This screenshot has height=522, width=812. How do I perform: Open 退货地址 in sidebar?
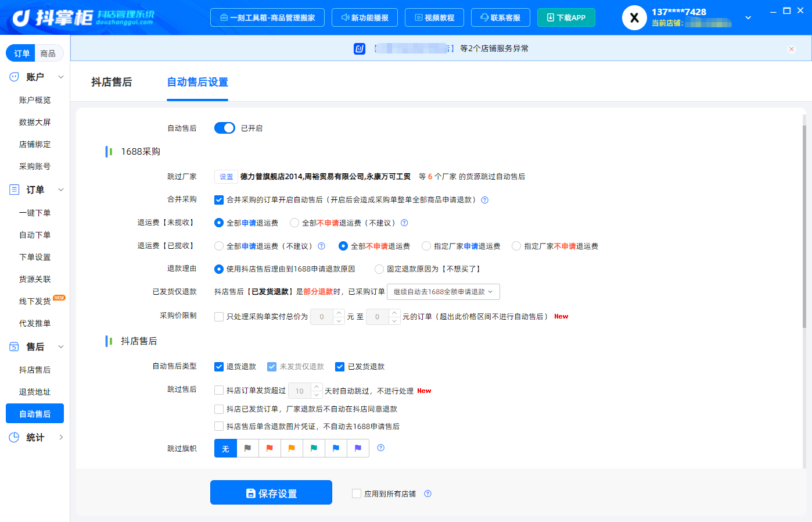click(35, 392)
